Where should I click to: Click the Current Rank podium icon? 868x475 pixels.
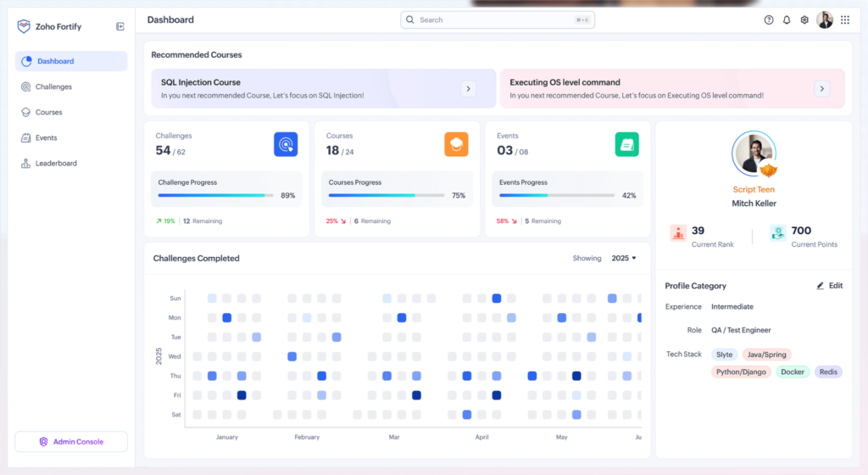[x=678, y=233]
